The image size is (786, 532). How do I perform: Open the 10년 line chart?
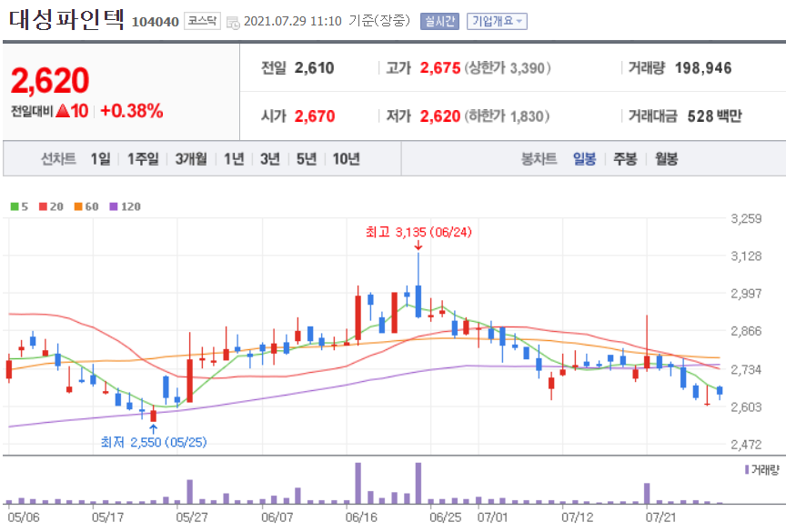[x=346, y=159]
